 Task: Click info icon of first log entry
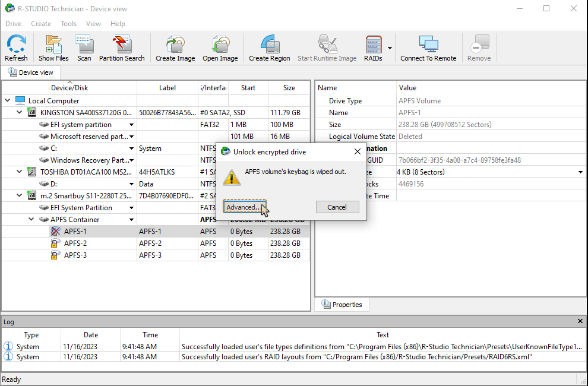[8, 346]
